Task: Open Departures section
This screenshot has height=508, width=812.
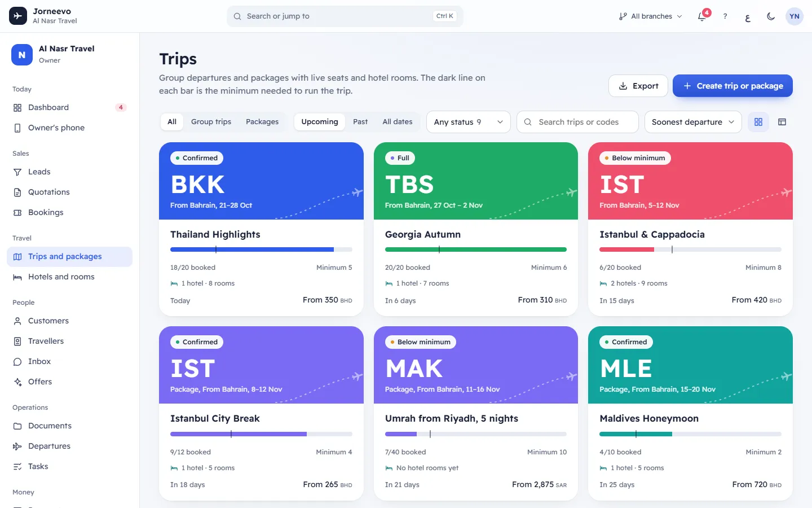Action: point(69,446)
